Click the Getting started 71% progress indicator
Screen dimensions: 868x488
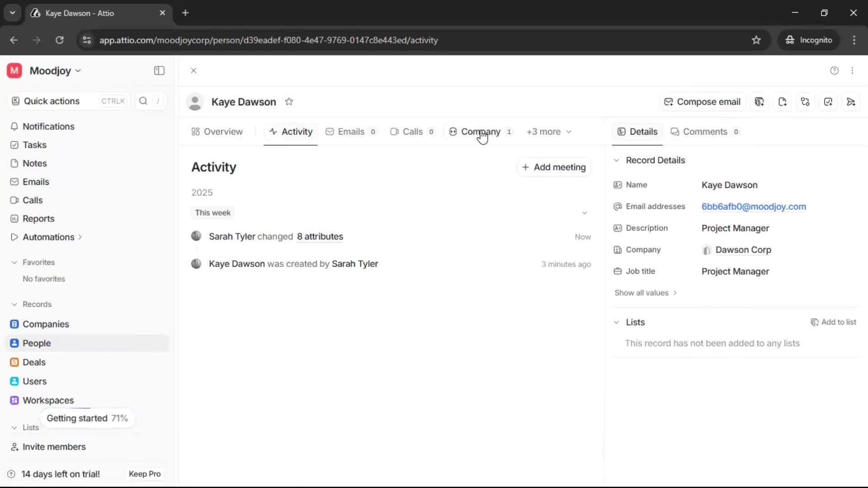pos(87,418)
